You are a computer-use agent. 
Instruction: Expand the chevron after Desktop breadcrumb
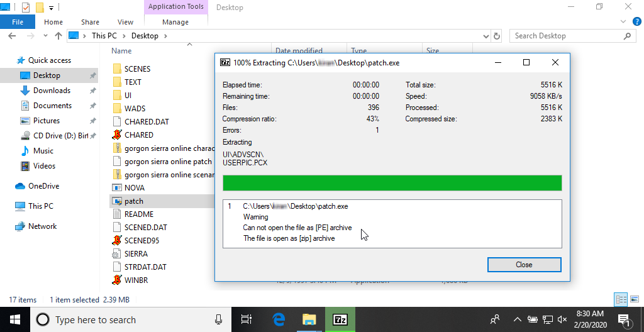165,36
